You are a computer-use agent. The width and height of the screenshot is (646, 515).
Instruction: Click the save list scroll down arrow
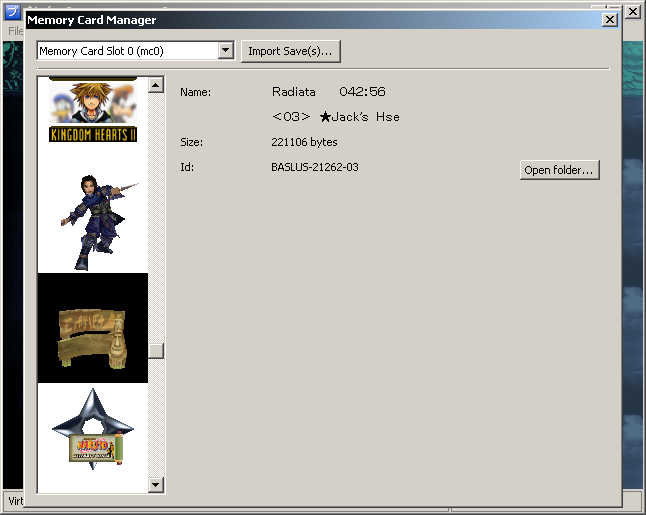(156, 485)
